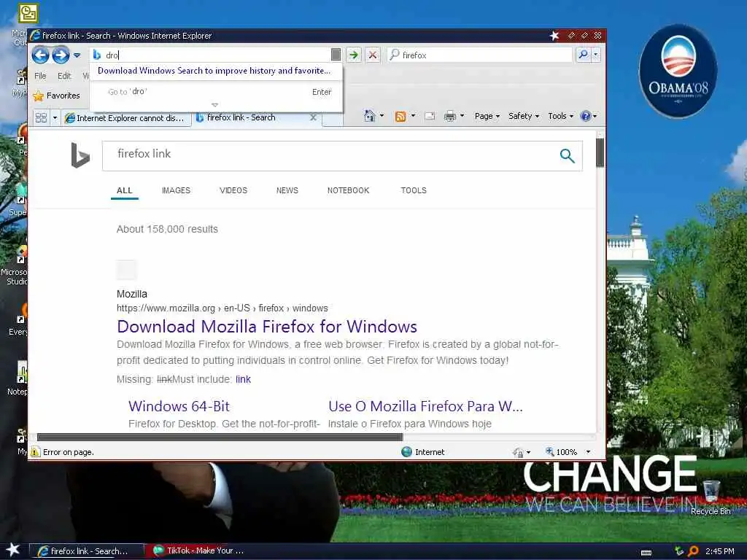Open 'Download Mozilla Firefox for Windows' link
747x560 pixels.
(267, 327)
